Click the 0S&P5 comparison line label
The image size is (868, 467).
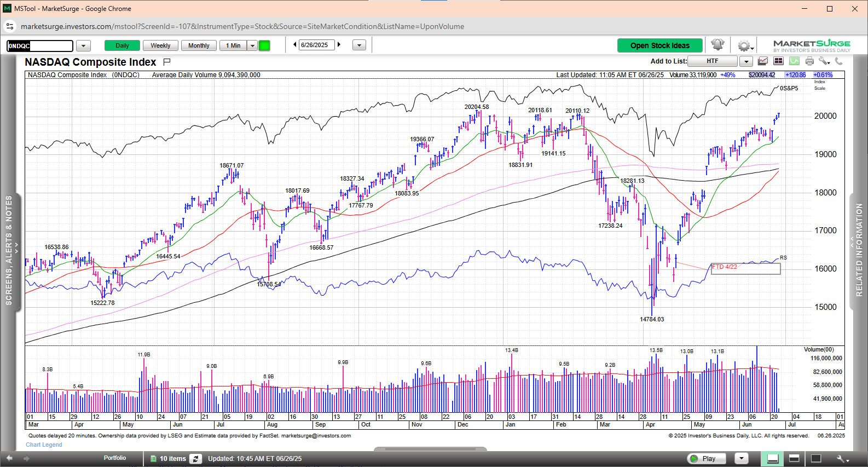(x=789, y=88)
